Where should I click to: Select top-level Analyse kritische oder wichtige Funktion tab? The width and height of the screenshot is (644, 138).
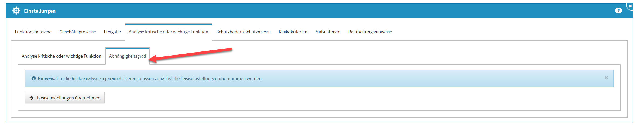point(168,32)
